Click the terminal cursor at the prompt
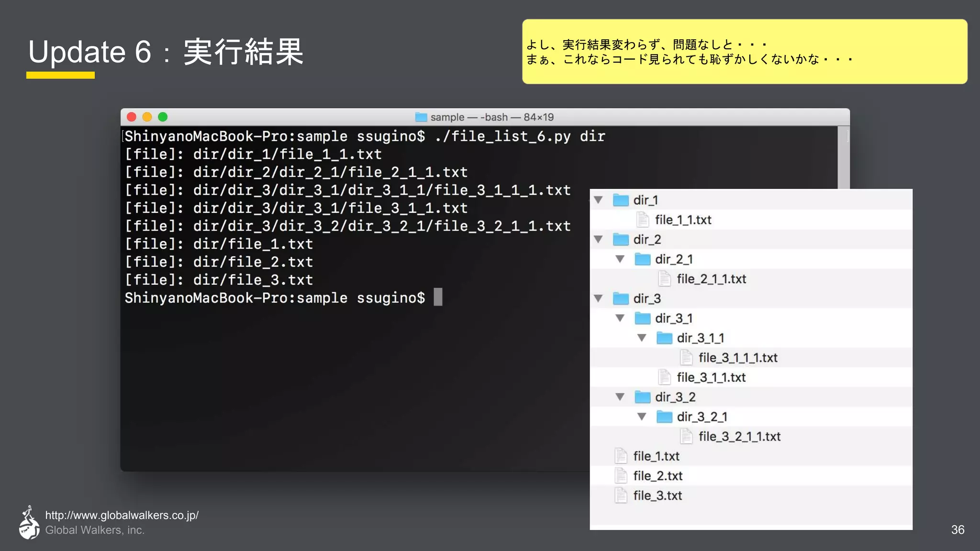Image resolution: width=980 pixels, height=551 pixels. 438,297
